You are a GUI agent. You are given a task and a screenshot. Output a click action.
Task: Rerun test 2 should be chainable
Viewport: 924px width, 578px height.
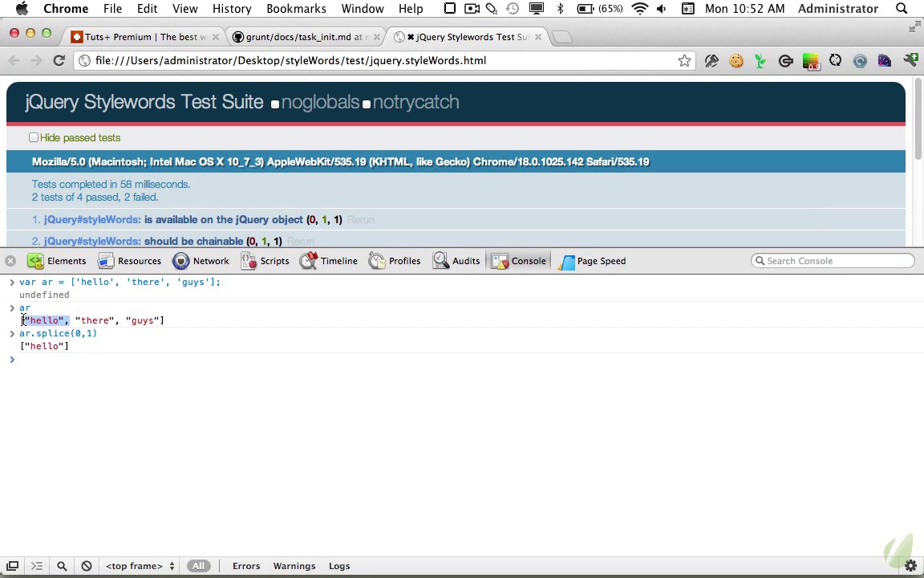pyautogui.click(x=301, y=241)
